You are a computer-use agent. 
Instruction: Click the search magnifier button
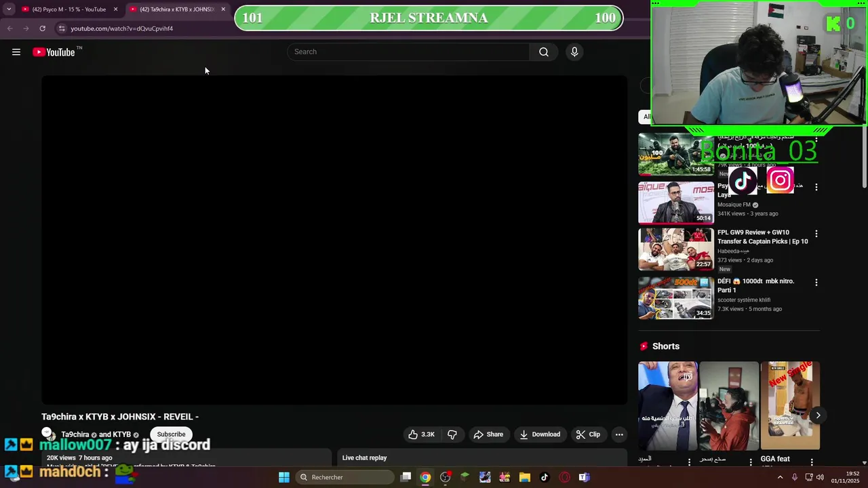tap(544, 52)
